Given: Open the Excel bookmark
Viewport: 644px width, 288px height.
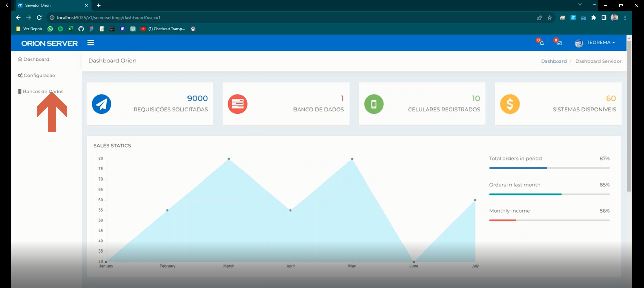Looking at the screenshot, I should [x=71, y=29].
